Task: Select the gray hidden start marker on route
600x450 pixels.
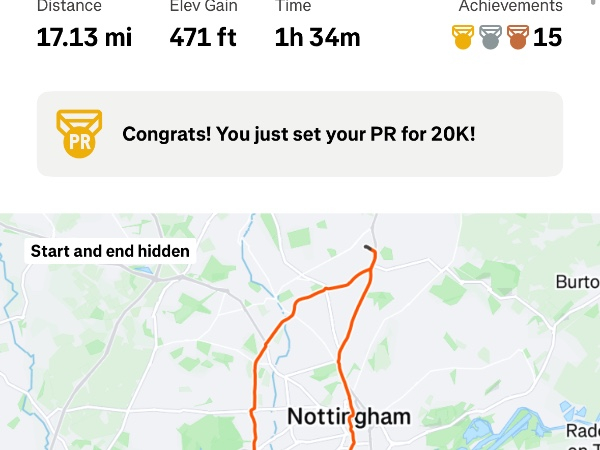Action: pyautogui.click(x=368, y=248)
